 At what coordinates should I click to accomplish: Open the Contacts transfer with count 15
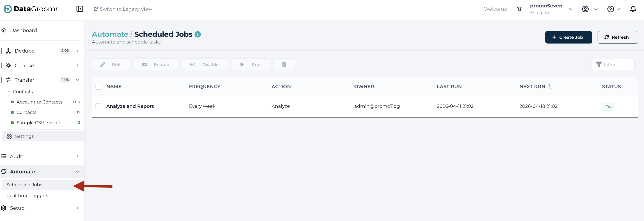pyautogui.click(x=26, y=112)
